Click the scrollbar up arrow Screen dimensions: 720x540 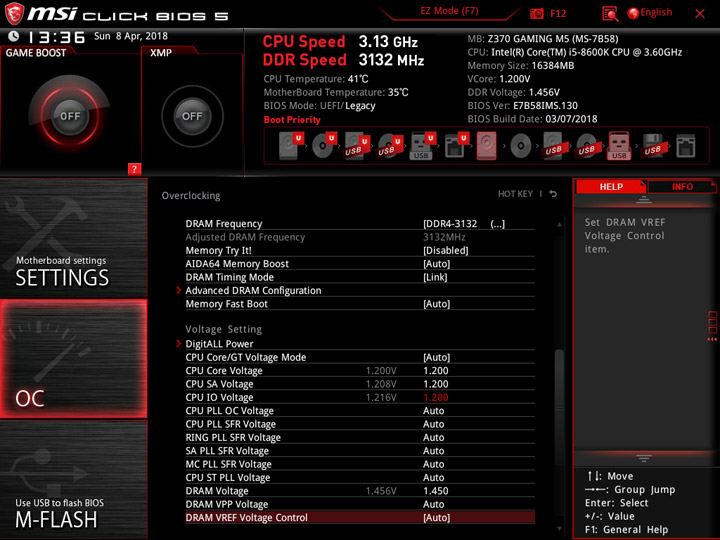[x=559, y=224]
